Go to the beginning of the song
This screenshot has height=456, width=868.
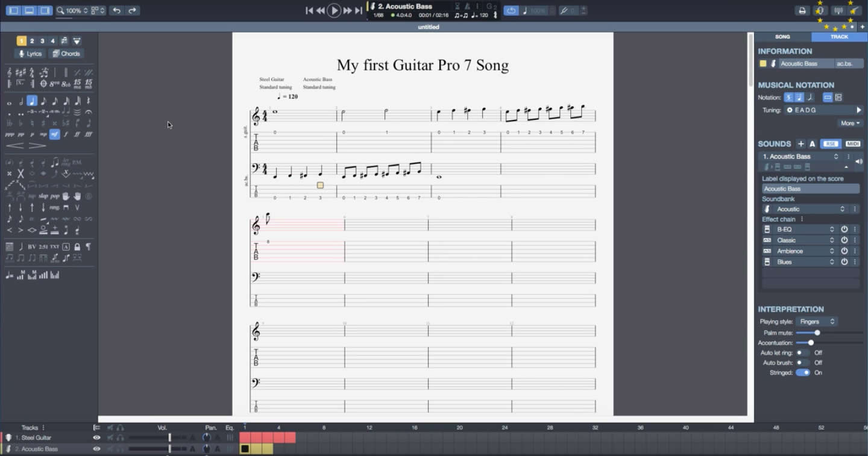(309, 10)
